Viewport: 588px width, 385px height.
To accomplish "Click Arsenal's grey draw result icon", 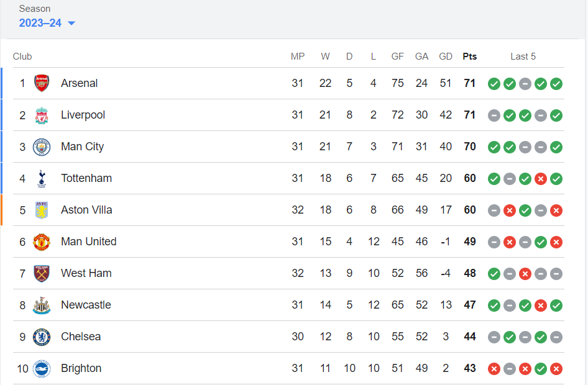I will coord(525,84).
